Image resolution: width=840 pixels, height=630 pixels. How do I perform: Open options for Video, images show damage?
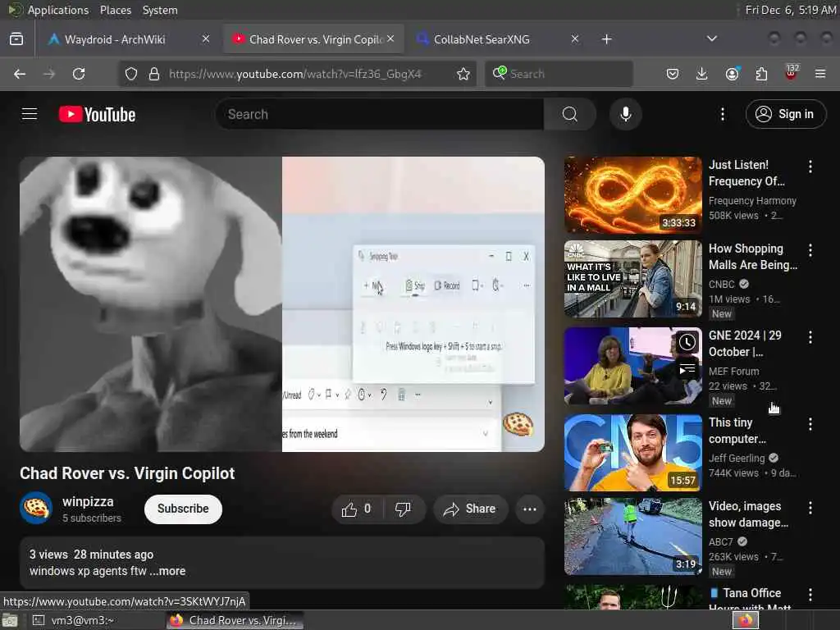tap(810, 508)
